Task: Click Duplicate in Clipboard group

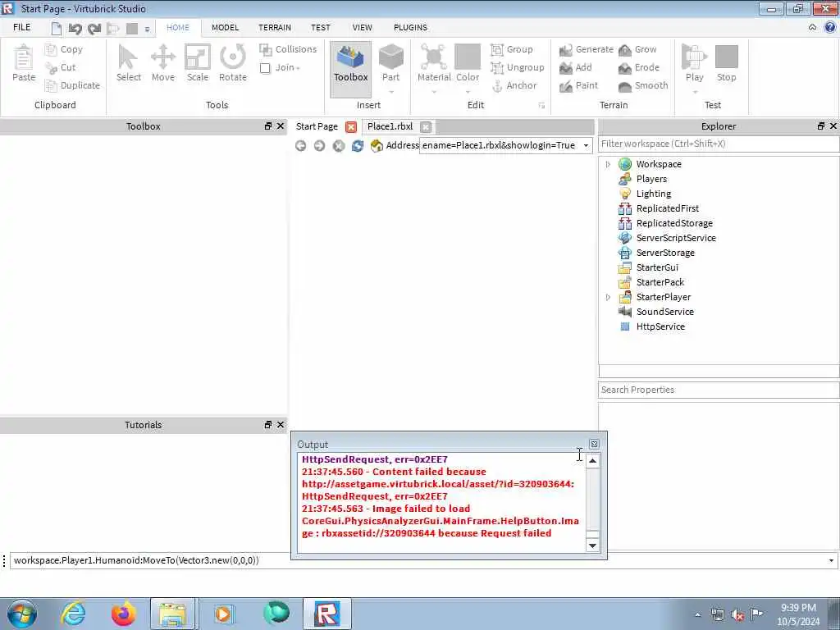Action: (x=72, y=85)
